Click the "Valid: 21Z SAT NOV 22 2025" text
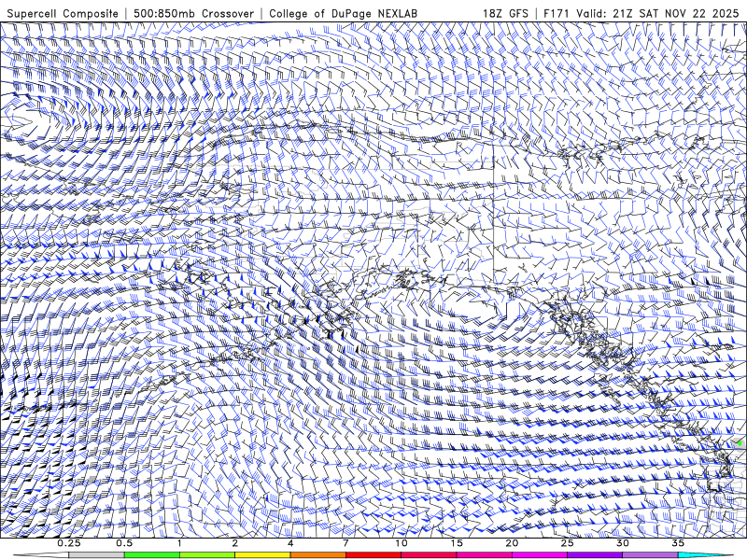The width and height of the screenshot is (747, 560). (657, 13)
